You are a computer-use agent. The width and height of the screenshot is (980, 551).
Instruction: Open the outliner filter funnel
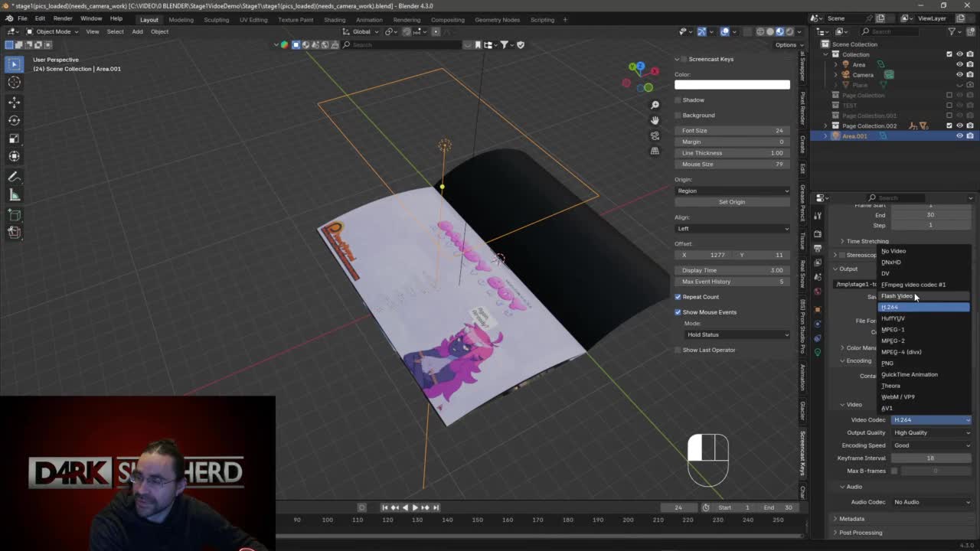click(952, 31)
